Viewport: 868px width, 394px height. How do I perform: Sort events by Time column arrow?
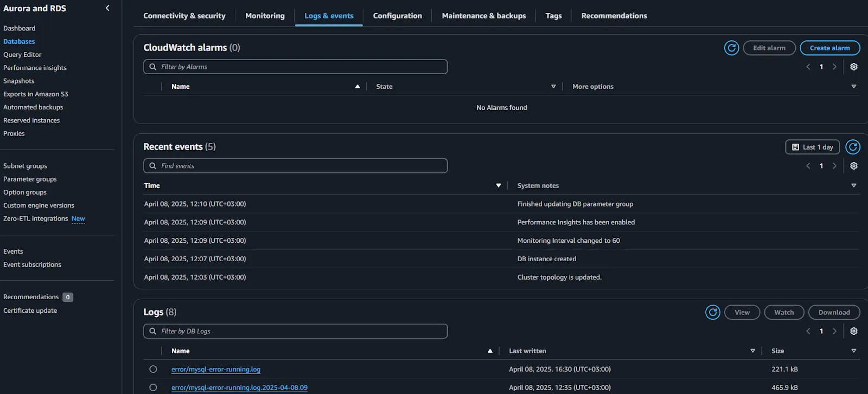click(499, 186)
